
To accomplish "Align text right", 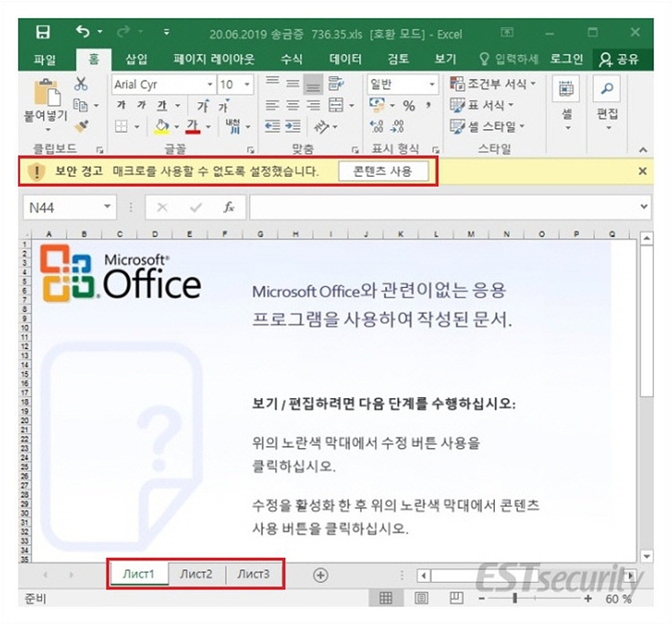I will point(314,105).
